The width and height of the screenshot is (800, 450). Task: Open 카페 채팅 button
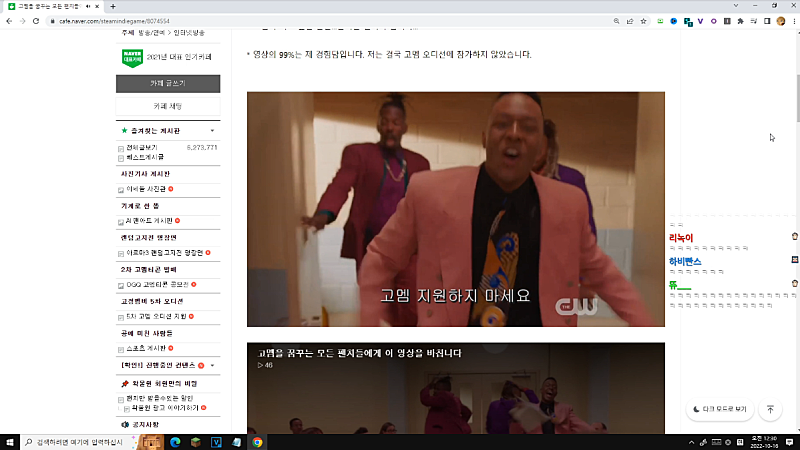coord(168,106)
